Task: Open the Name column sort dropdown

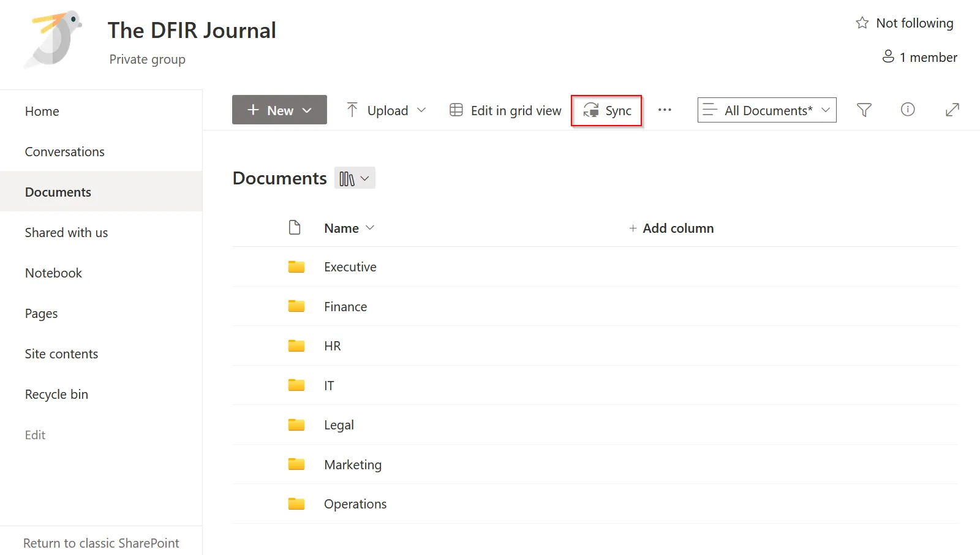Action: tap(371, 228)
